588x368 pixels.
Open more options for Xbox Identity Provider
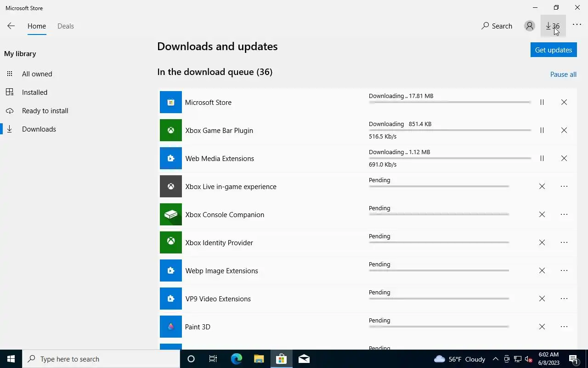564,242
